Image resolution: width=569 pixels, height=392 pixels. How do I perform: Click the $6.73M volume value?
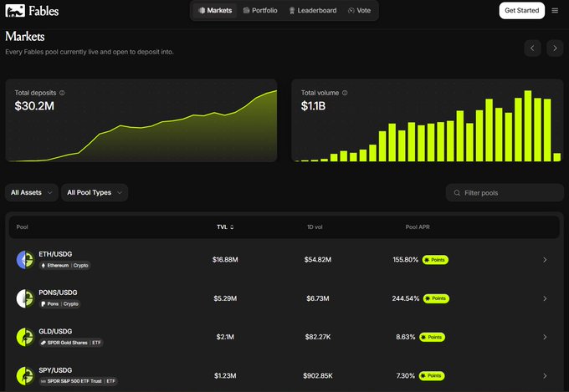tap(317, 298)
